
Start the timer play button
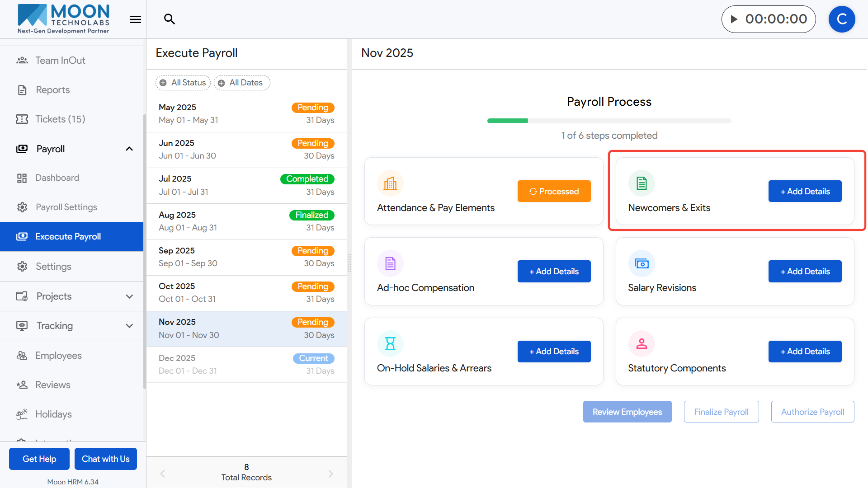click(734, 19)
